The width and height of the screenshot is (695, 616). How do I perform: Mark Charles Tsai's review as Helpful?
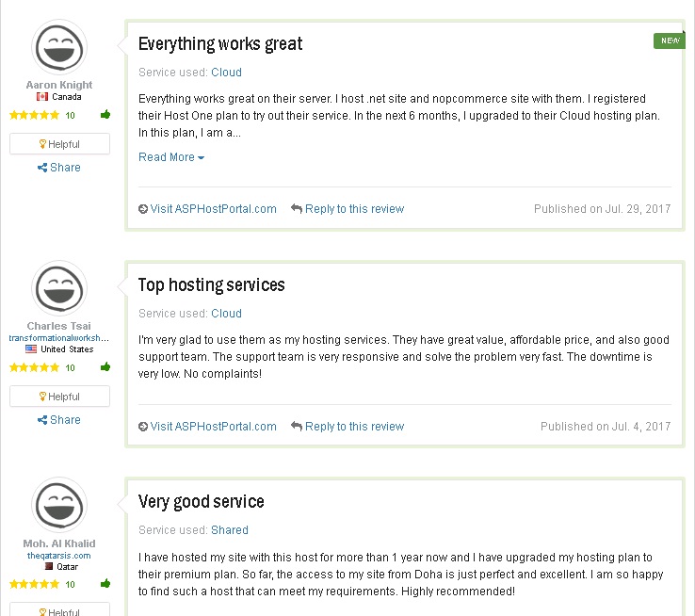pyautogui.click(x=60, y=397)
